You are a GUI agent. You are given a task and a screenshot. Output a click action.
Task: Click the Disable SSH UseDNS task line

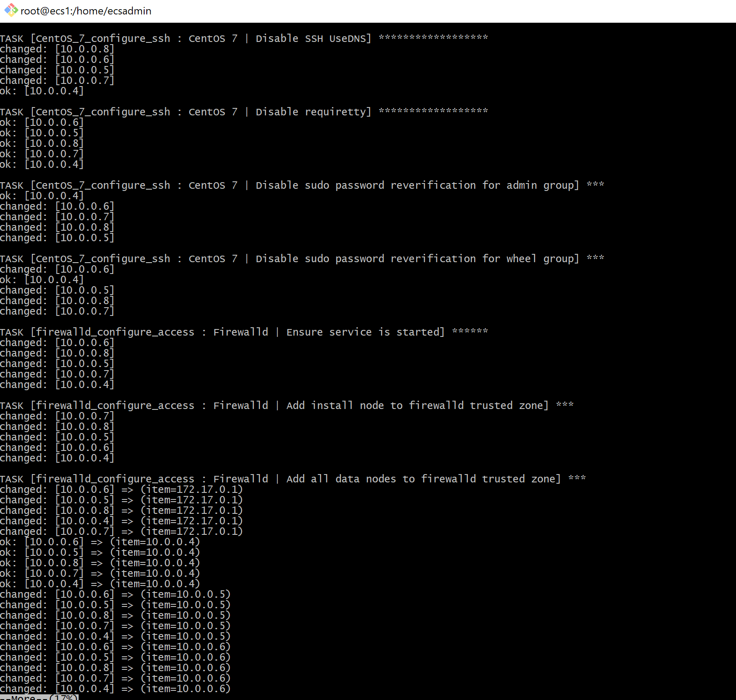[244, 38]
